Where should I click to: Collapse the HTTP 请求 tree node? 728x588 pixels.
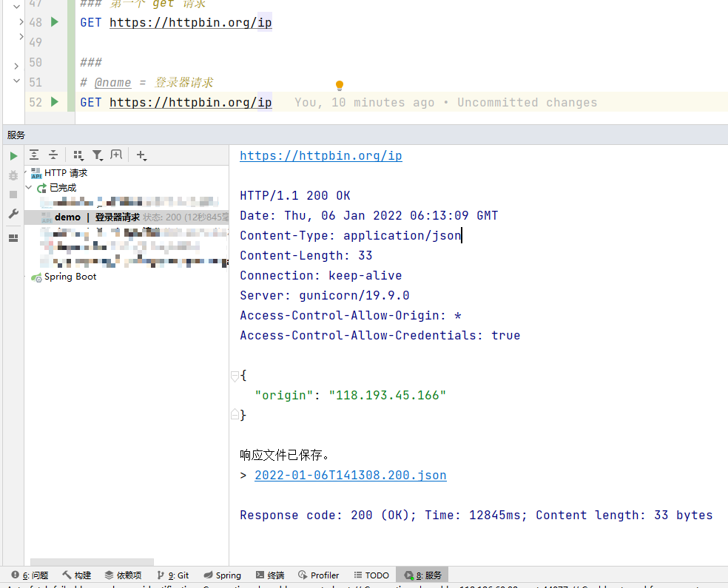coord(26,172)
